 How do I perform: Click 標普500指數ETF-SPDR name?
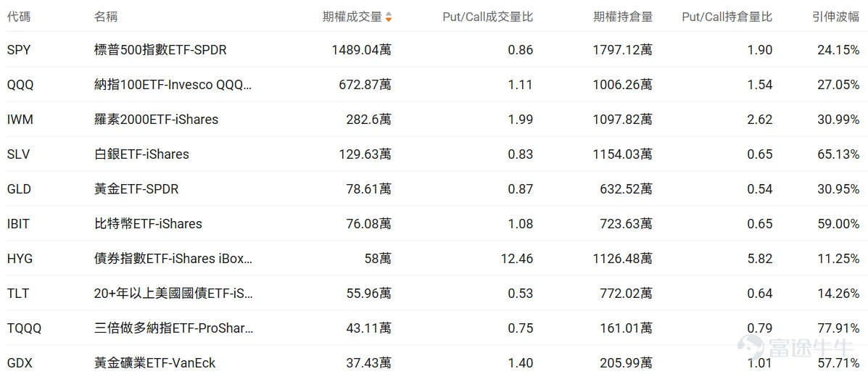coord(160,50)
